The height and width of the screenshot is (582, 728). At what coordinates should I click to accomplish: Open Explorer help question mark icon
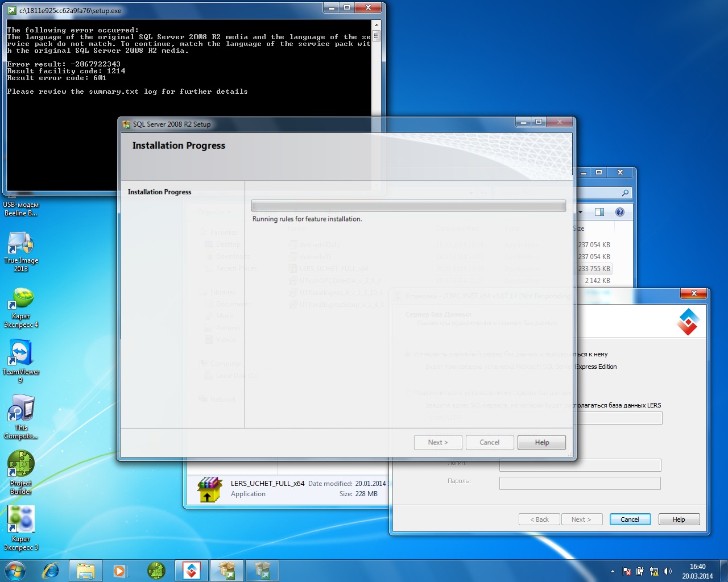click(620, 212)
